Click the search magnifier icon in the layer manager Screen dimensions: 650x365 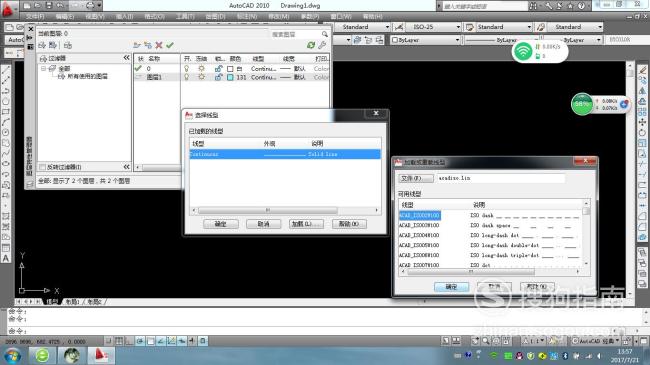tap(325, 34)
